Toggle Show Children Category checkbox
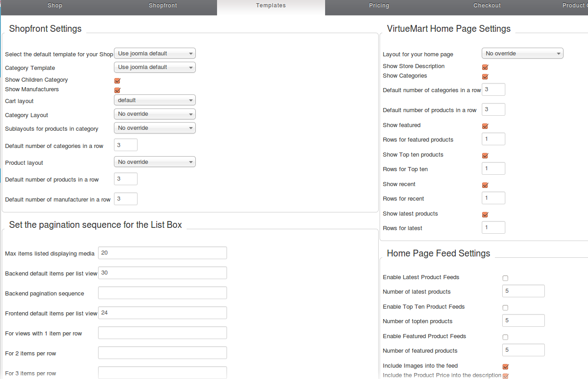The image size is (588, 379). (x=117, y=81)
